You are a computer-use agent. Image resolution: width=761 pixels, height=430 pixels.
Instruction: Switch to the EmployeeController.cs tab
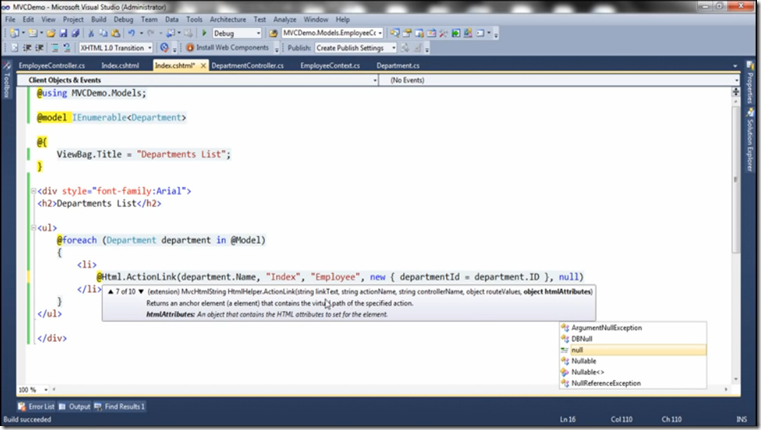(x=52, y=66)
